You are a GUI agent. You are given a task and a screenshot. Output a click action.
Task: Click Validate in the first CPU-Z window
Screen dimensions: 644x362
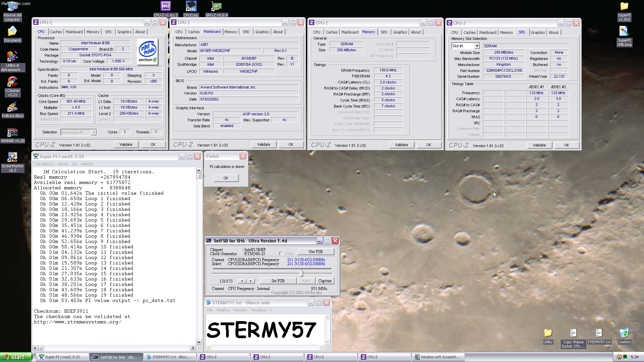126,144
